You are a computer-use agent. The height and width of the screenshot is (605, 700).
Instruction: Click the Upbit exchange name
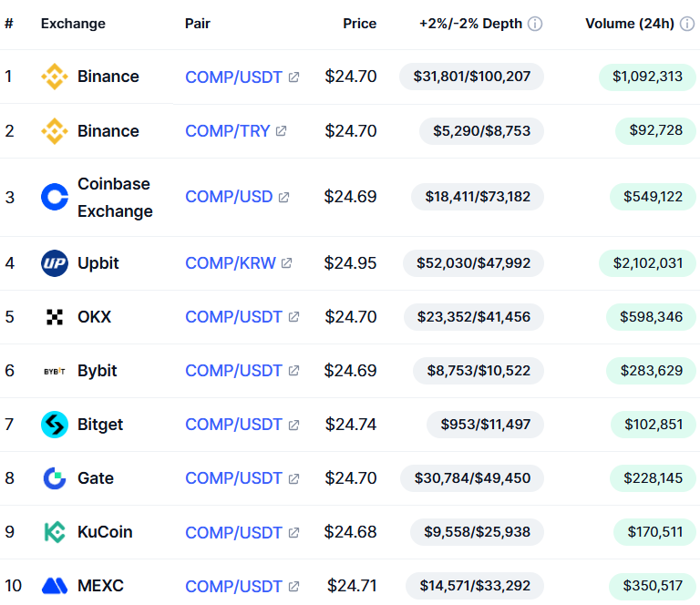tap(98, 263)
